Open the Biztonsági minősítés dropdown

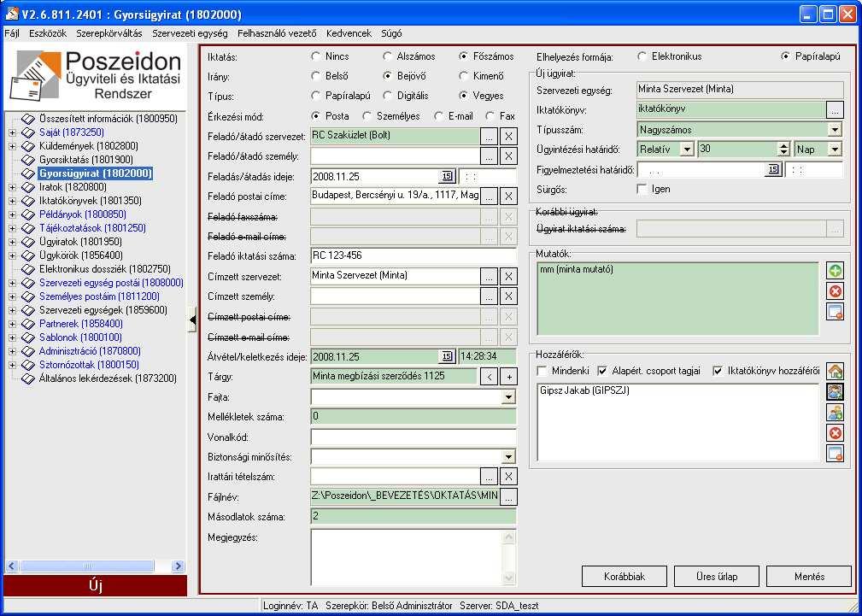(509, 457)
